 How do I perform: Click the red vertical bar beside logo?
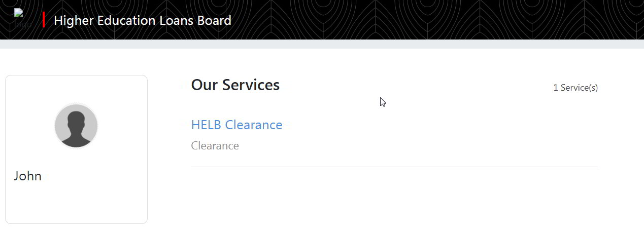point(44,19)
